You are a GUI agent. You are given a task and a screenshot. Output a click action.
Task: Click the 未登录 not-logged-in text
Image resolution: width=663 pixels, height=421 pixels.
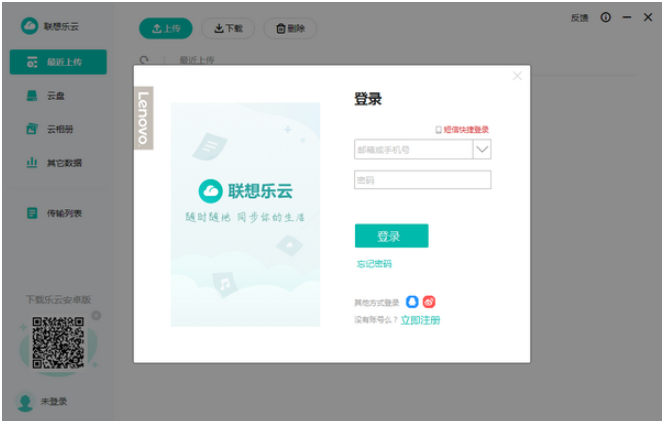pos(54,402)
